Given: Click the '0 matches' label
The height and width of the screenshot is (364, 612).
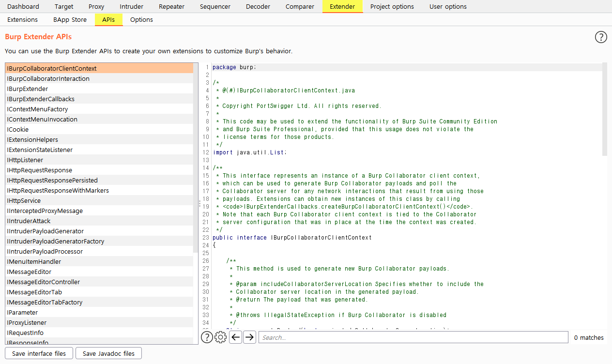Looking at the screenshot, I should [589, 337].
